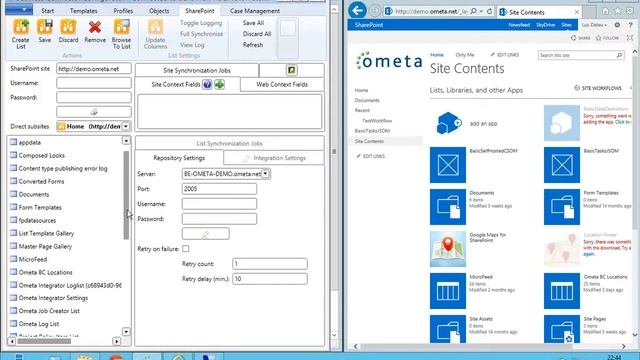Viewport: 640px width, 360px height.
Task: Click help icon beside Site Context Fields
Action: coord(207,84)
